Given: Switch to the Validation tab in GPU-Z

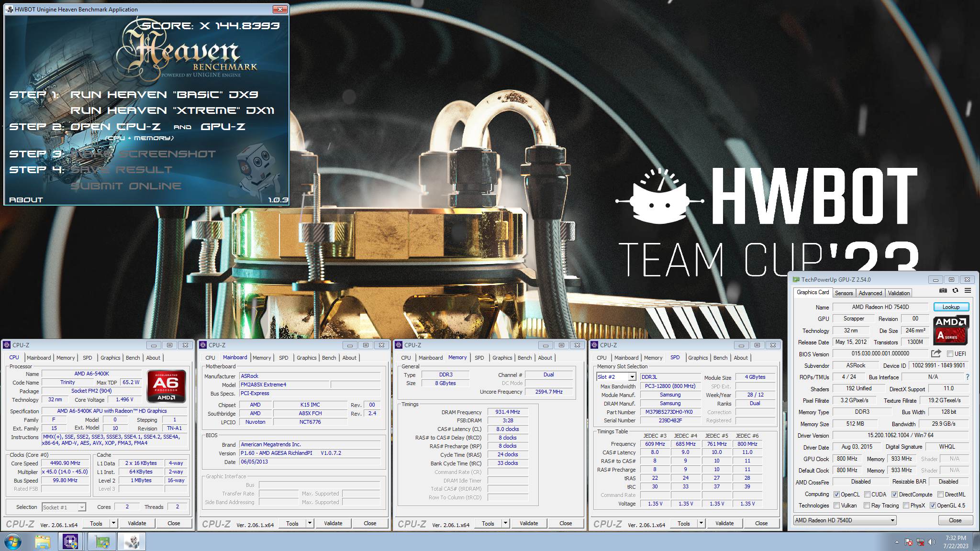Looking at the screenshot, I should click(899, 293).
